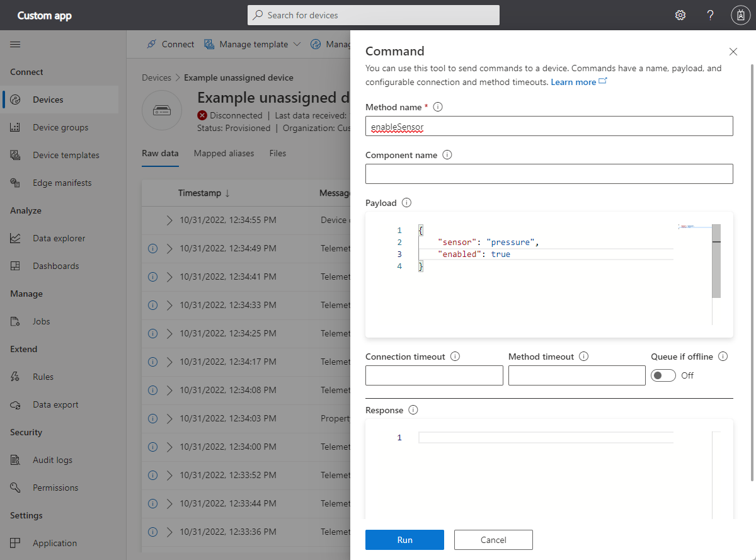Open the Edge manifests sidebar icon
The image size is (756, 560).
click(x=16, y=183)
